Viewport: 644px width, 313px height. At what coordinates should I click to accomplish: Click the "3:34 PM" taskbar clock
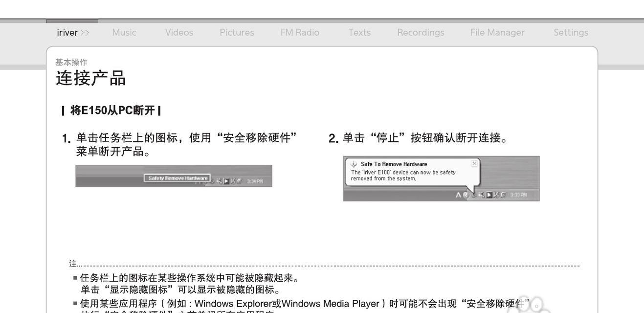[254, 181]
